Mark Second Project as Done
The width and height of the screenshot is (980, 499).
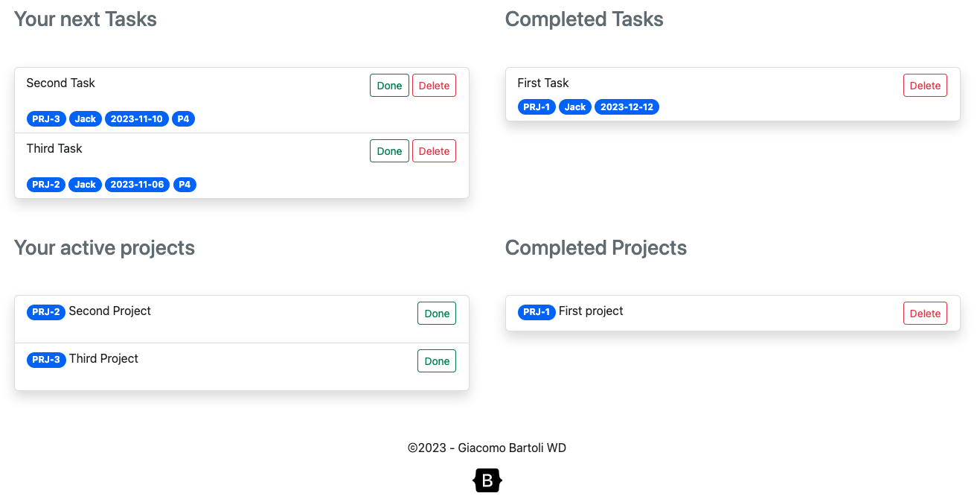(x=437, y=314)
